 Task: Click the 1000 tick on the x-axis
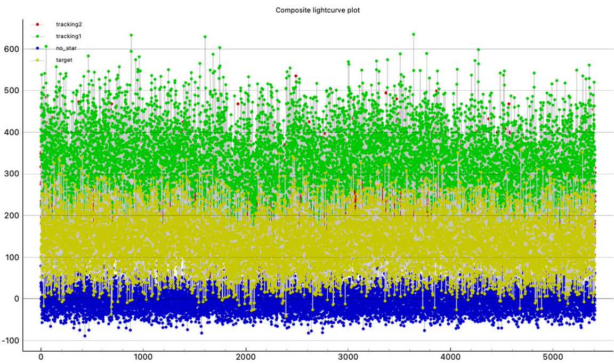(x=143, y=357)
